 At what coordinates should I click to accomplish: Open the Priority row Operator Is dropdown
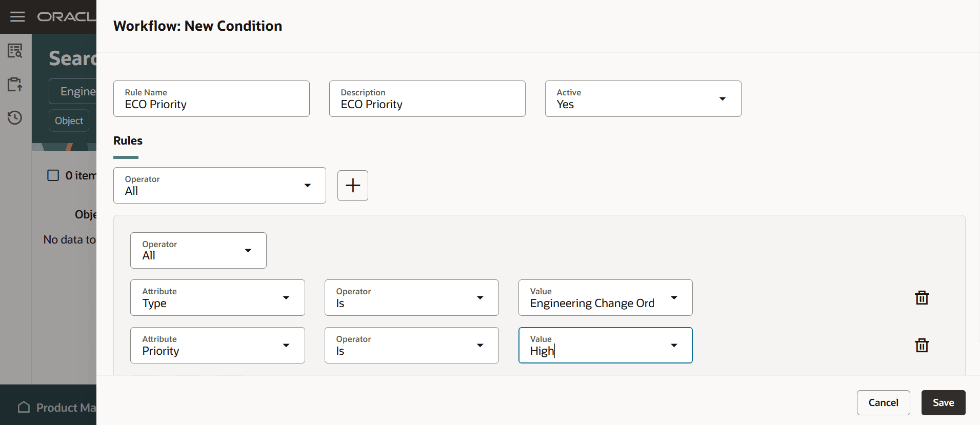[479, 346]
